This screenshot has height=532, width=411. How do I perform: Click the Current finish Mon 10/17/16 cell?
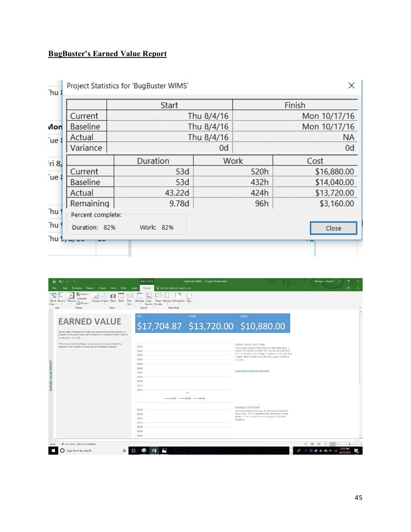click(x=295, y=116)
